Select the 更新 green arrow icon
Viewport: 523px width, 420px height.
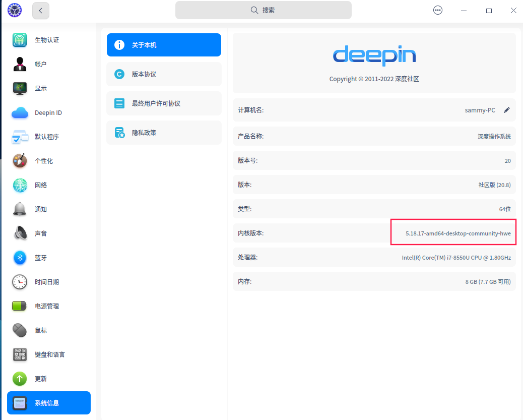20,379
